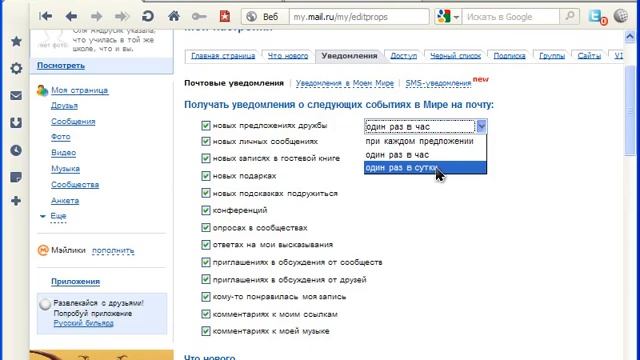
Task: Open the clock history sidebar panel
Action: pyautogui.click(x=16, y=150)
